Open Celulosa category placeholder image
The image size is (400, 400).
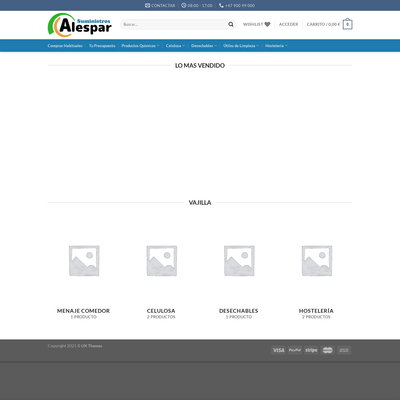coord(162,261)
